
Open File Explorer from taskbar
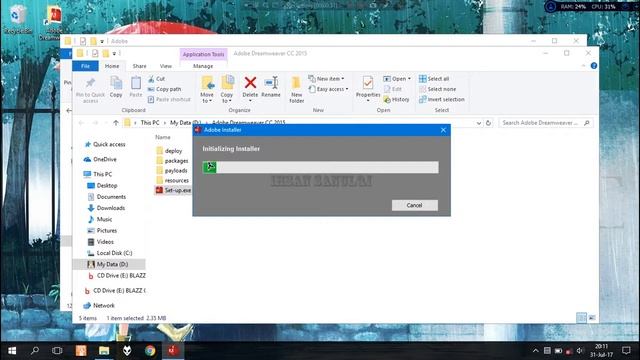click(x=104, y=351)
